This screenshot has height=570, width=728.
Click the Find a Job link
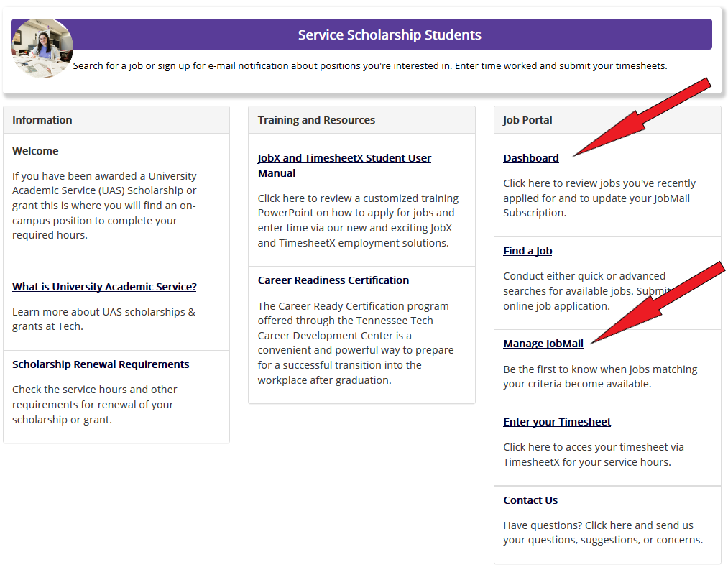tap(527, 251)
